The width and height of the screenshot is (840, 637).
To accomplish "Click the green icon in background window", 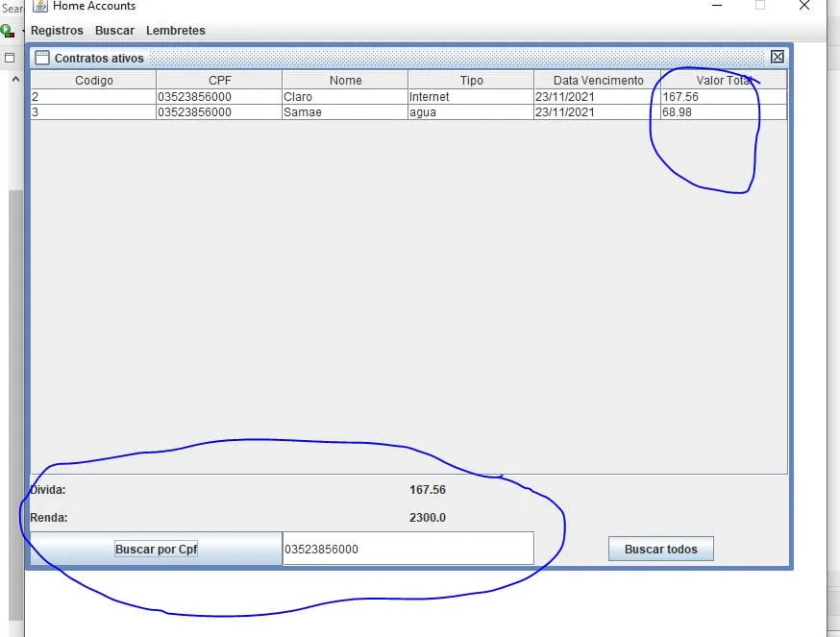I will click(8, 31).
